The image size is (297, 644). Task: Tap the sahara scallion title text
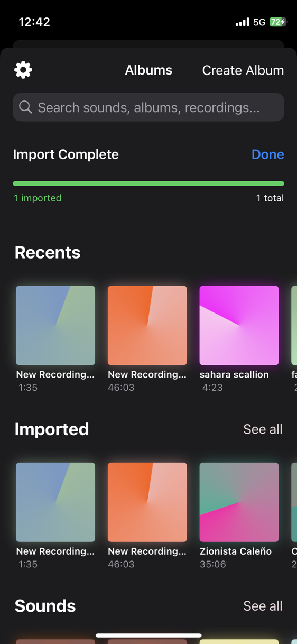pyautogui.click(x=234, y=374)
